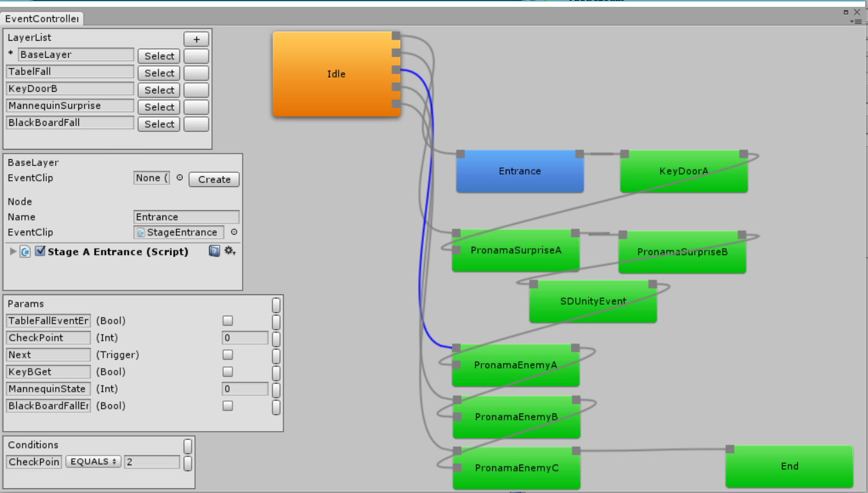Click the narrow button on the Conditions header
This screenshot has height=493, width=868.
coord(188,446)
